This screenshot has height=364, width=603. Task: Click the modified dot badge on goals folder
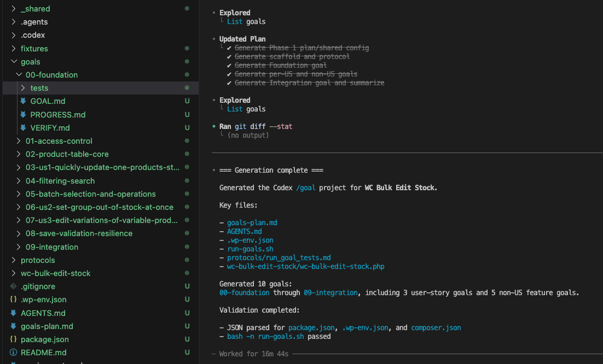pyautogui.click(x=187, y=61)
